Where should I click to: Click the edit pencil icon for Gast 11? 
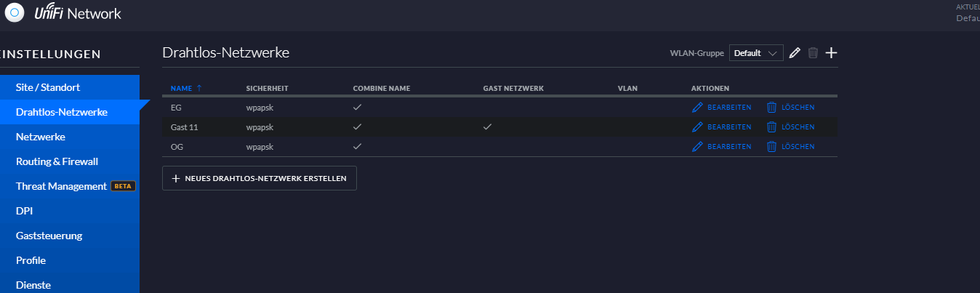(x=698, y=127)
